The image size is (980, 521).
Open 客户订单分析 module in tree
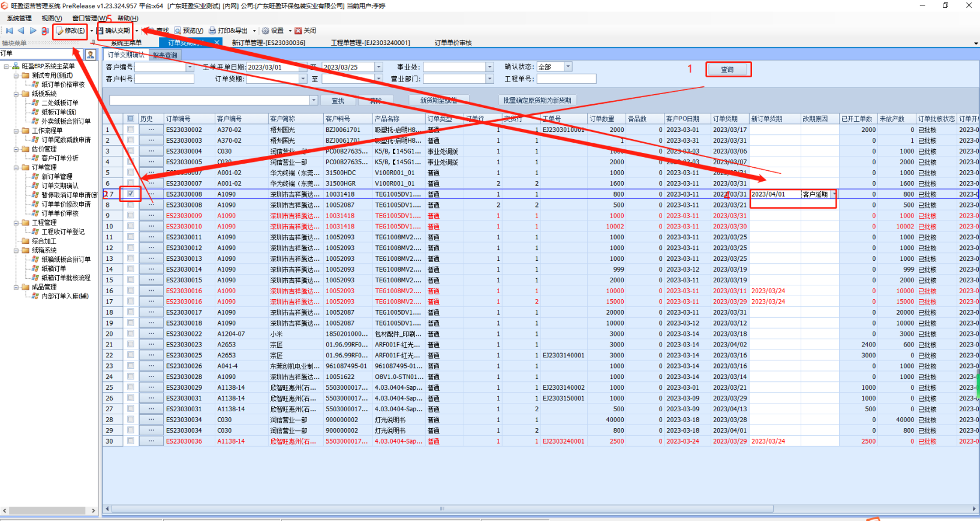tap(59, 158)
